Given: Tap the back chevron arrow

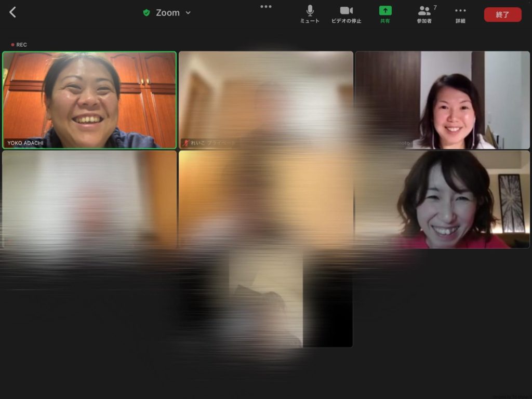Looking at the screenshot, I should pos(13,12).
